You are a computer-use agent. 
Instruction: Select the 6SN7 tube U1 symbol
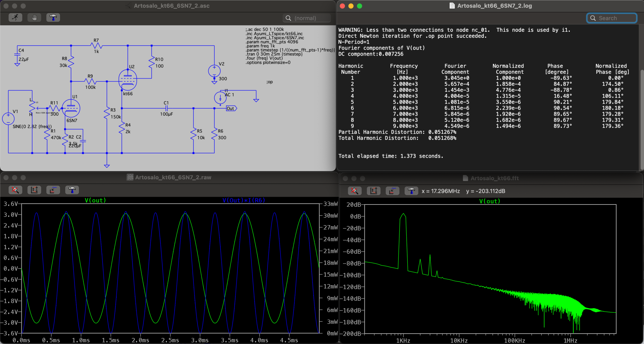pyautogui.click(x=71, y=108)
